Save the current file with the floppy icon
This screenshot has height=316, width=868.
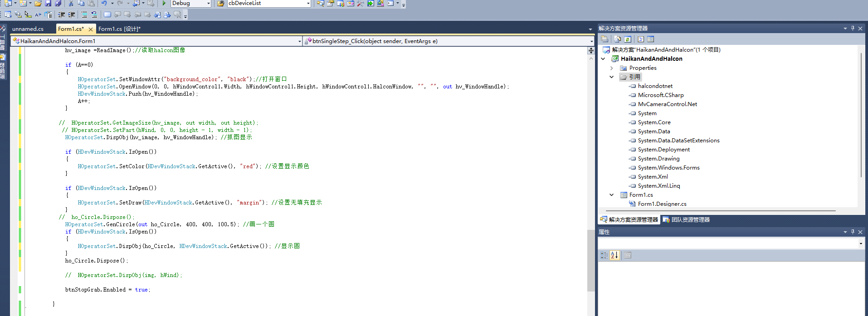(x=48, y=3)
